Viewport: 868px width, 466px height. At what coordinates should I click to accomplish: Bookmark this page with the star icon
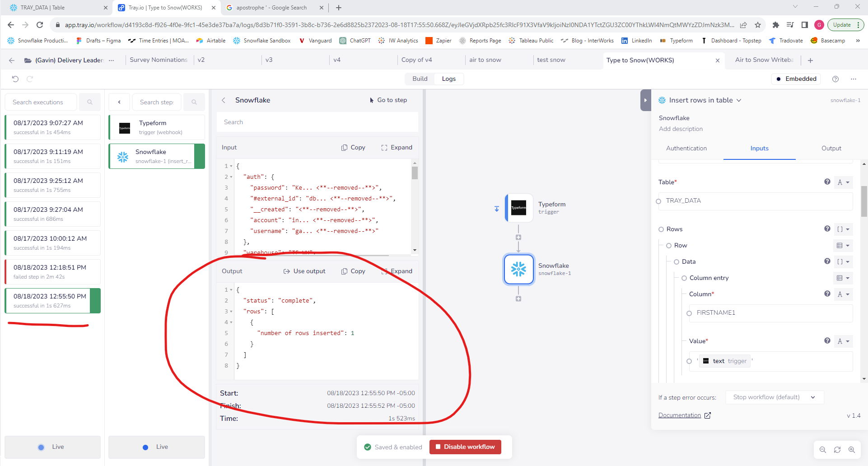pos(758,25)
